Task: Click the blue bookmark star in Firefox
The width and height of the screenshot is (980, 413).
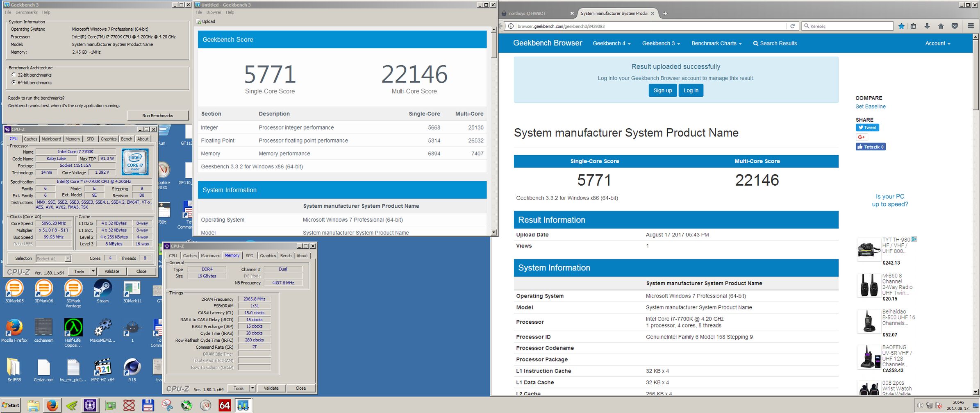Action: (901, 26)
